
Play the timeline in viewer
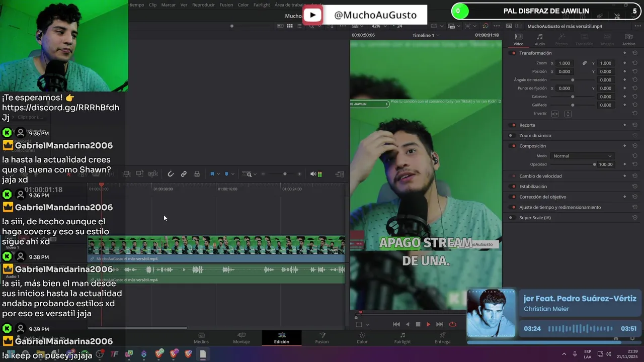click(429, 324)
